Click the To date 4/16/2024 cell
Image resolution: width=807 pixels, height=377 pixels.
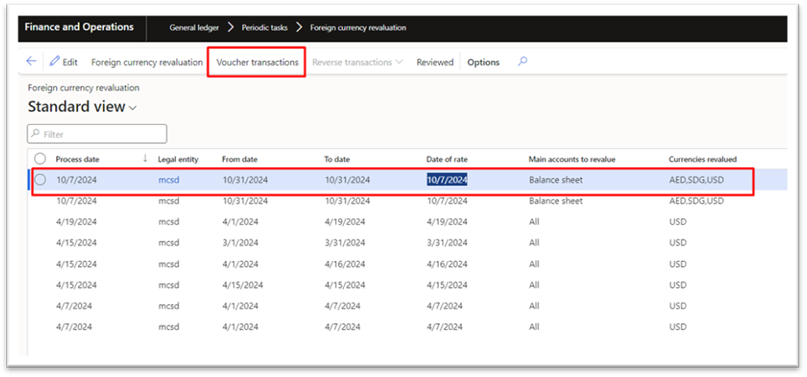click(x=345, y=264)
